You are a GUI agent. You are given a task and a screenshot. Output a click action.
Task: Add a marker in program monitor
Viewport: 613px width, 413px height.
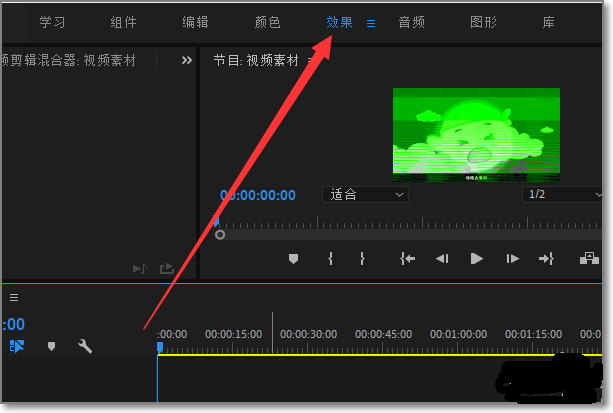[x=293, y=259]
